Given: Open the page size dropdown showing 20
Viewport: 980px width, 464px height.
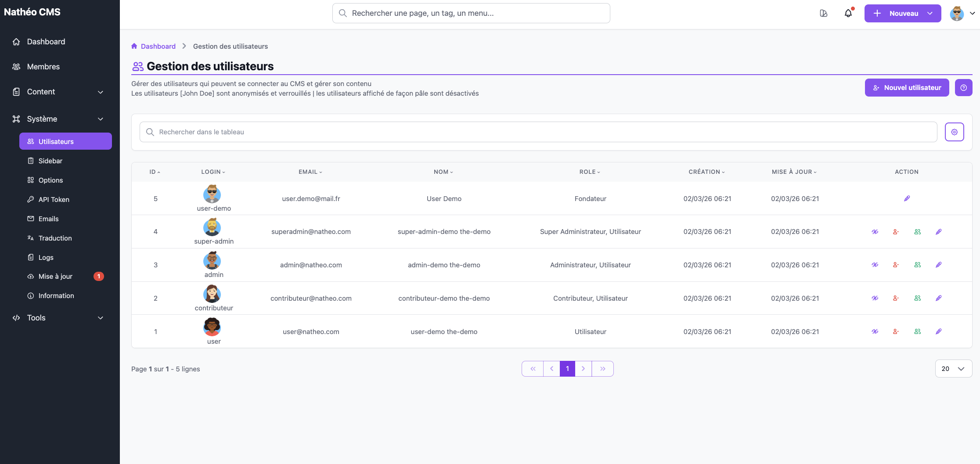Looking at the screenshot, I should point(953,369).
